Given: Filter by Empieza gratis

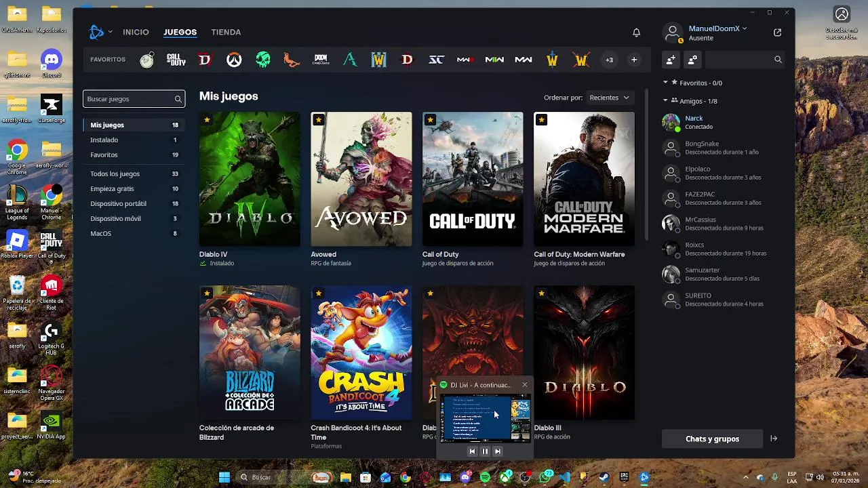Looking at the screenshot, I should click(134, 188).
